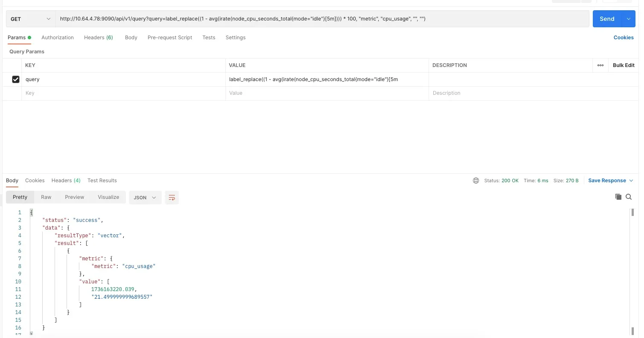Screen dimensions: 644x338
Task: Click the Bulk Edit button
Action: coord(623,65)
